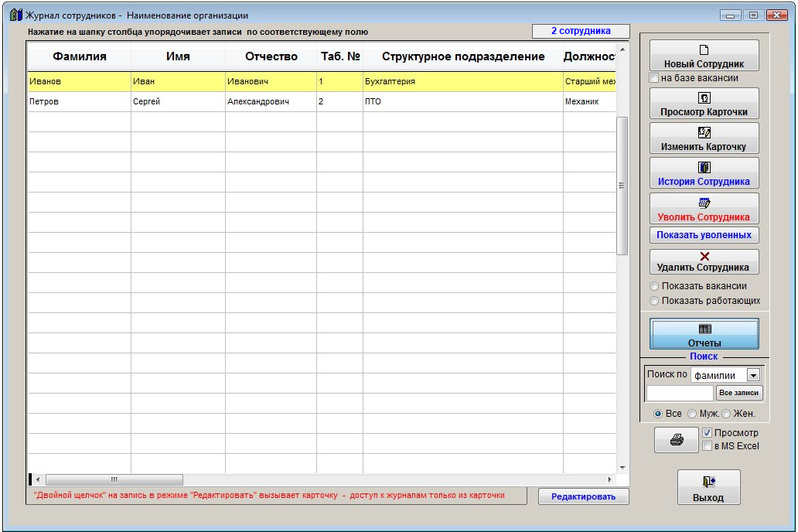Sort records by Таб. № column header

340,56
